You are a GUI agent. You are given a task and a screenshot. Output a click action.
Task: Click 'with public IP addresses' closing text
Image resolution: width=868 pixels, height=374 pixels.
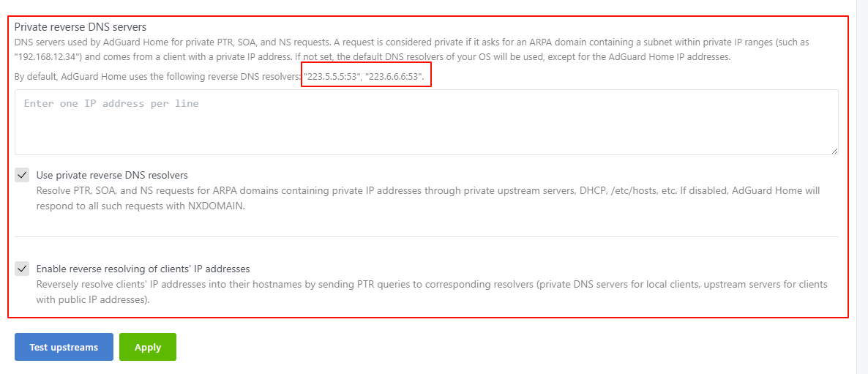(92, 300)
